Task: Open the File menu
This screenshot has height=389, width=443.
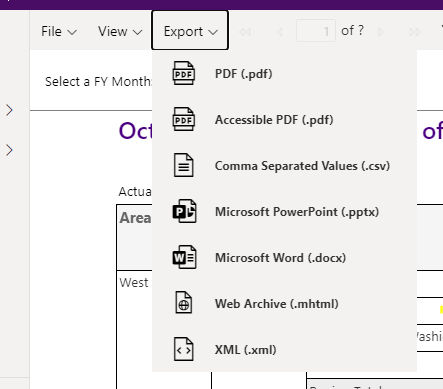Action: [x=59, y=31]
